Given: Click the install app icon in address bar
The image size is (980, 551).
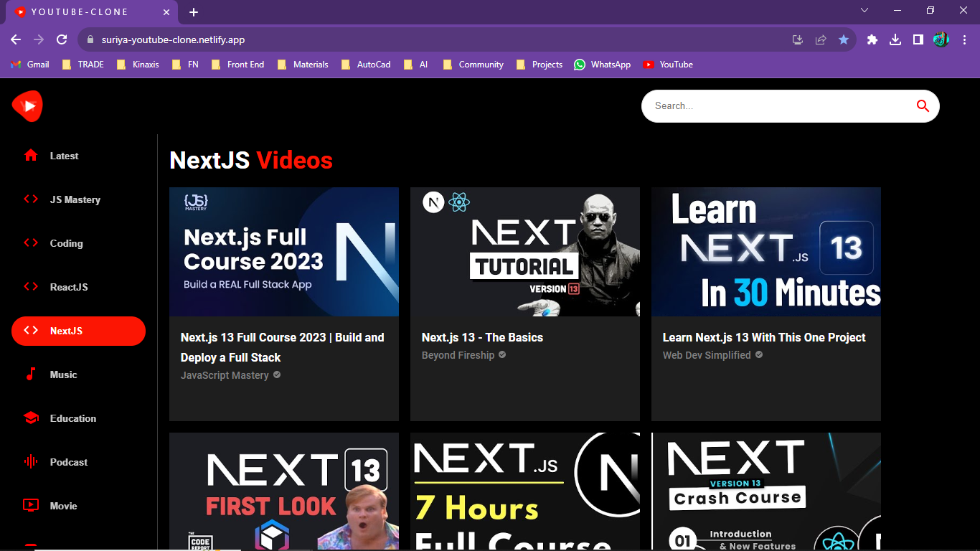Looking at the screenshot, I should point(797,39).
